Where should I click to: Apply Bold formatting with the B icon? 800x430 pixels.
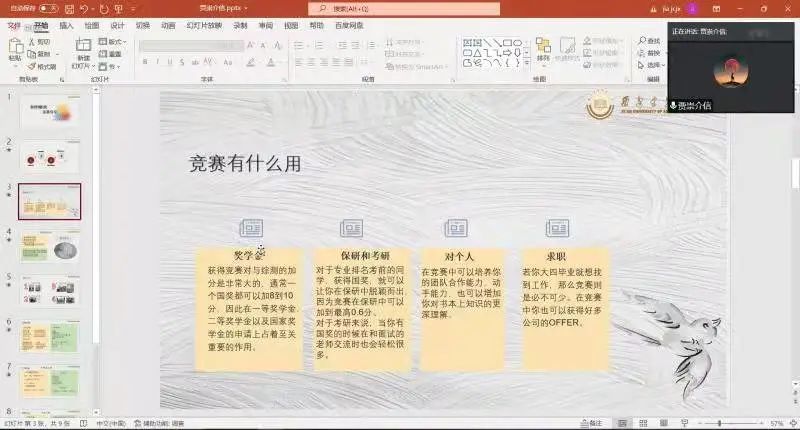pos(145,62)
